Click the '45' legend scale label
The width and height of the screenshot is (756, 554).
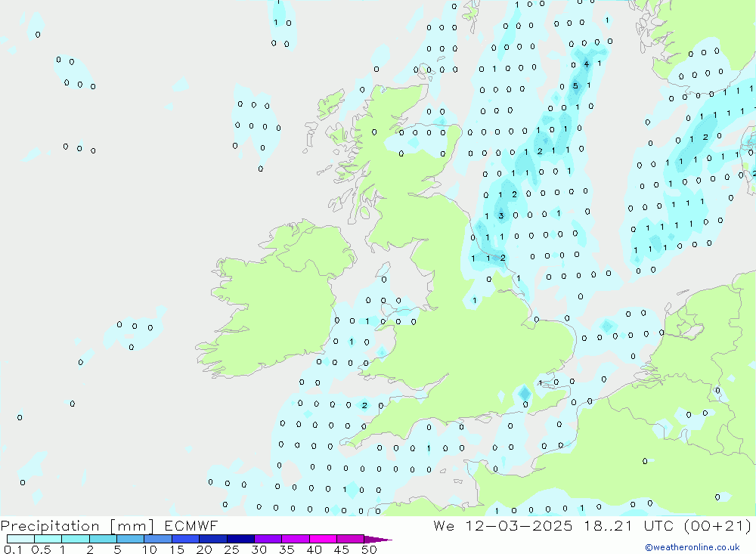pos(342,549)
